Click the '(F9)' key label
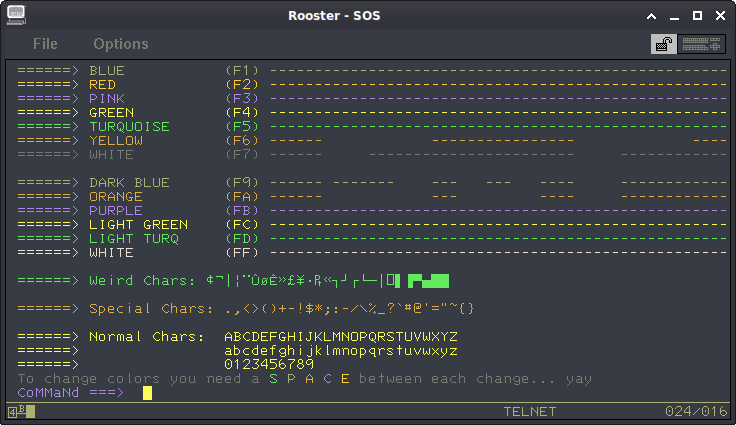Screen dimensions: 736x425 [x=242, y=183]
